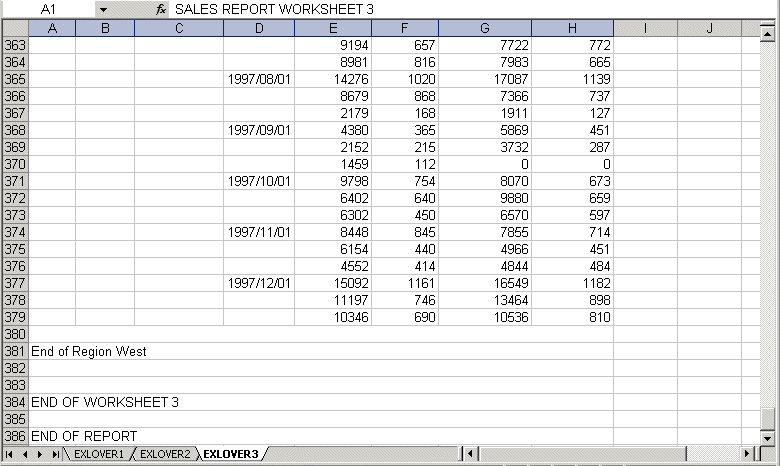The width and height of the screenshot is (780, 466).
Task: Click horizontal scrollbar right arrow
Action: click(747, 454)
